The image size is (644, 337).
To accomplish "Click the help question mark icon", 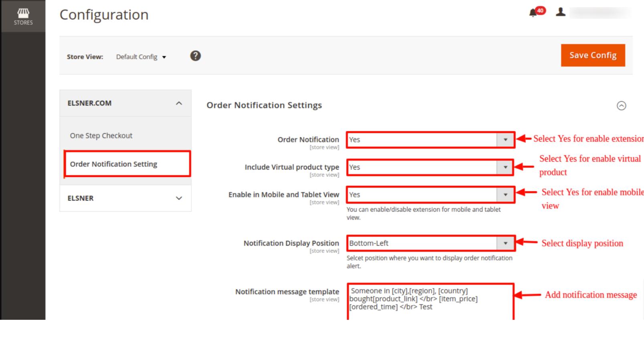I will click(195, 56).
